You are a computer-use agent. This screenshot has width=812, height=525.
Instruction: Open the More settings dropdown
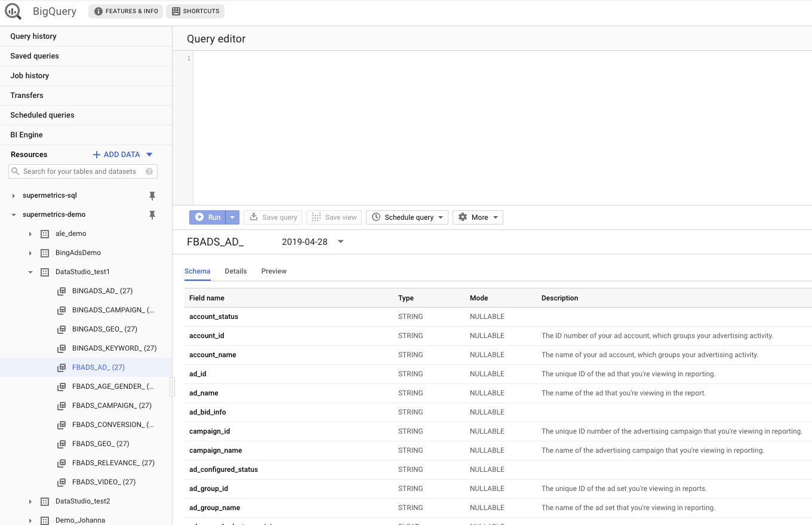(478, 217)
